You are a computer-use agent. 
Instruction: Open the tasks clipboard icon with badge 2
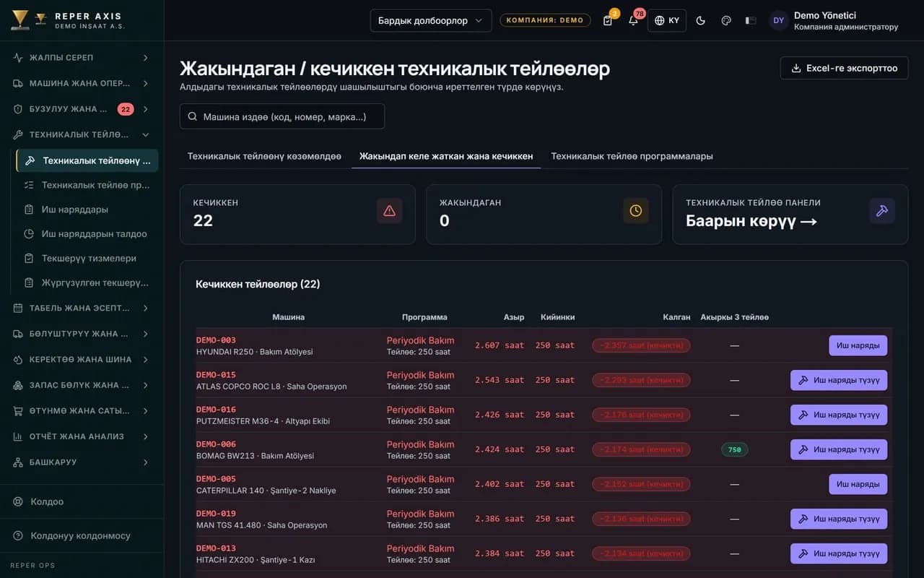(x=608, y=20)
